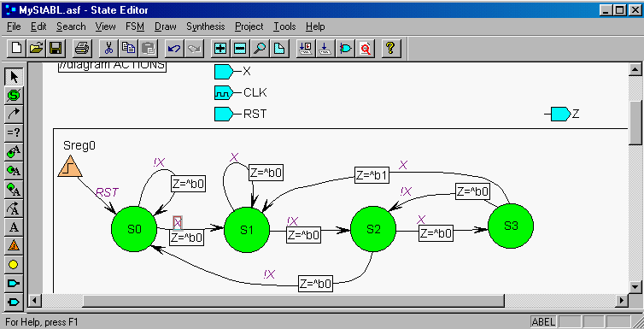This screenshot has height=329, width=644.
Task: Click the Cut scissors icon
Action: click(108, 49)
